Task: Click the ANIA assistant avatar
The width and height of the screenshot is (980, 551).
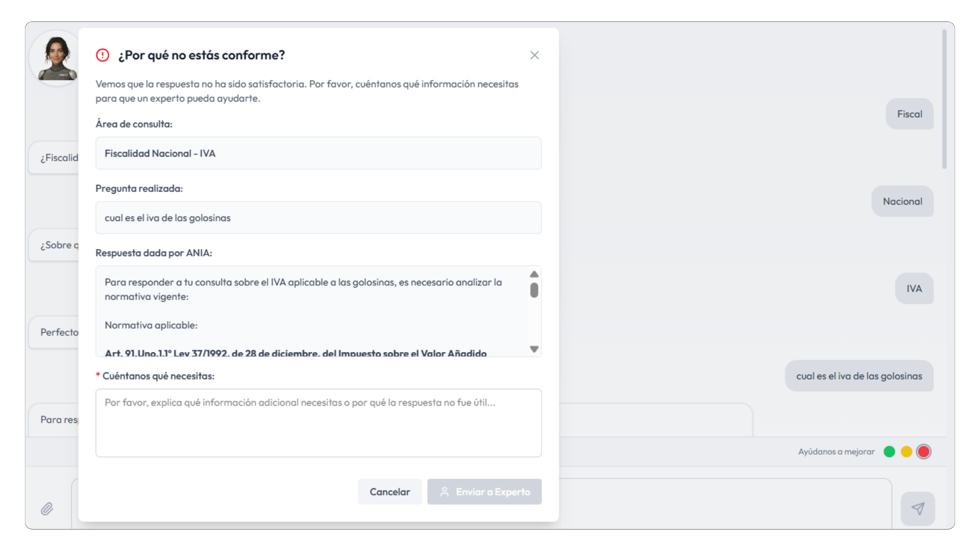Action: click(56, 59)
